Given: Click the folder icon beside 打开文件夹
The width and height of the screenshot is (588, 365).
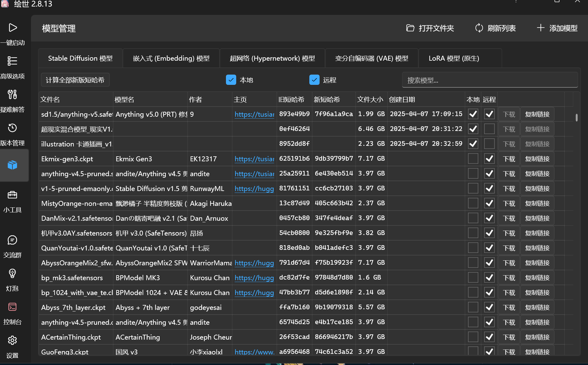Looking at the screenshot, I should pos(410,28).
